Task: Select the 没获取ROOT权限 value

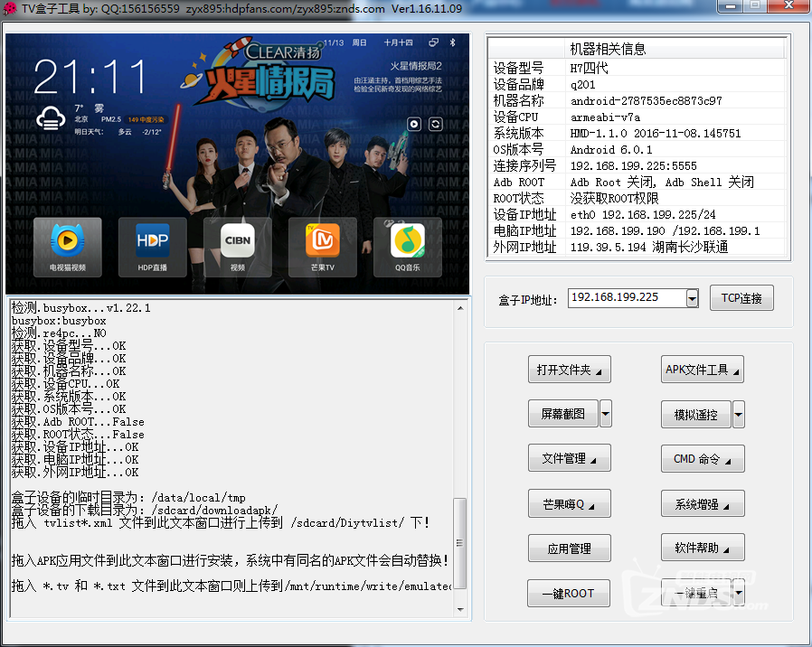Action: point(615,198)
